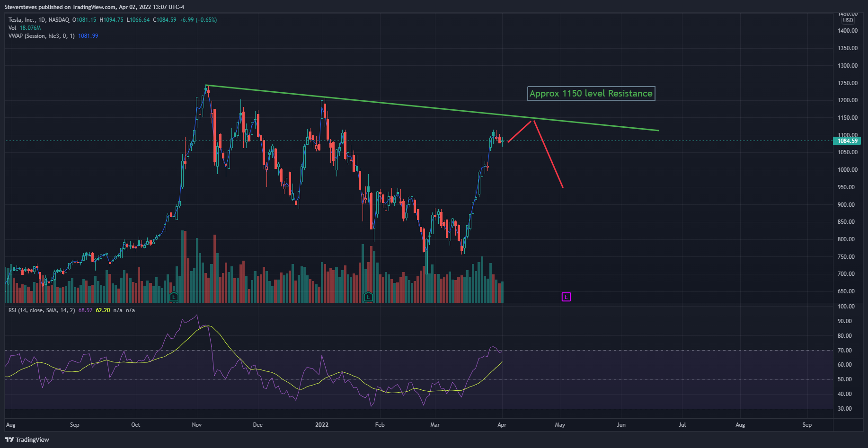Click the Jul label on time axis
868x448 pixels.
[682, 425]
